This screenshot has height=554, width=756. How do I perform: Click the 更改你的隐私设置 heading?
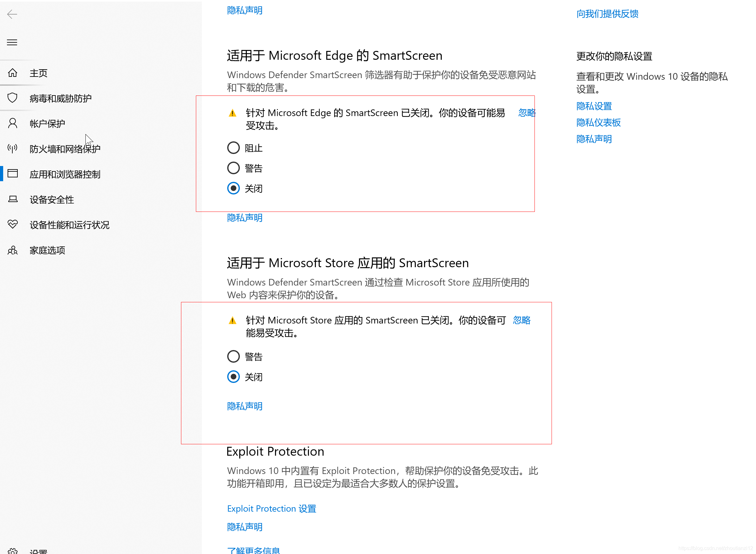(x=614, y=56)
